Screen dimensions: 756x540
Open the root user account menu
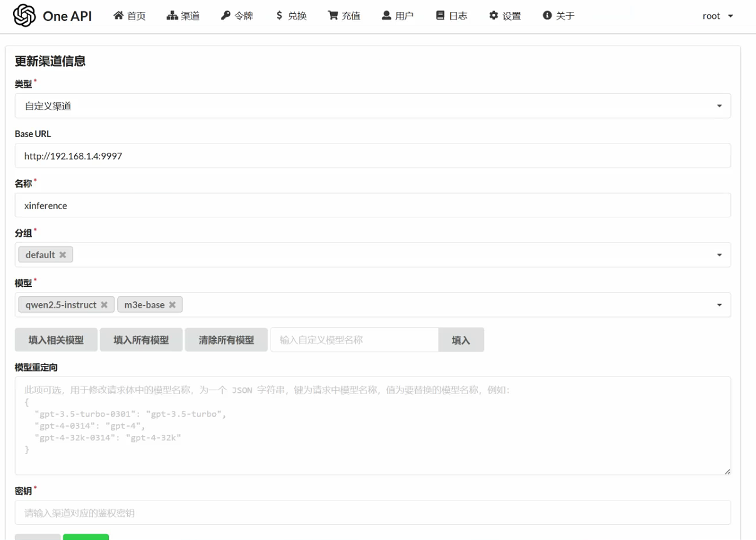[x=718, y=16]
